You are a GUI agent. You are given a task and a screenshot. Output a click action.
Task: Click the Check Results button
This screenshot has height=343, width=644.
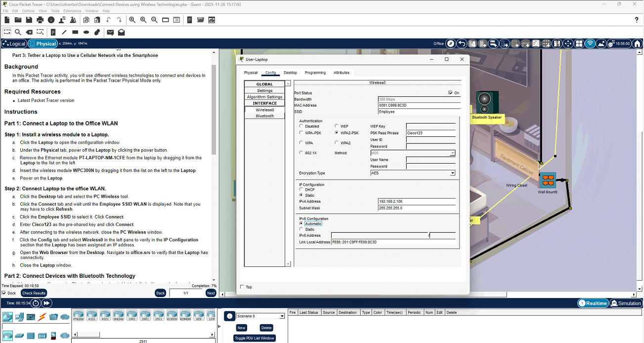click(33, 293)
